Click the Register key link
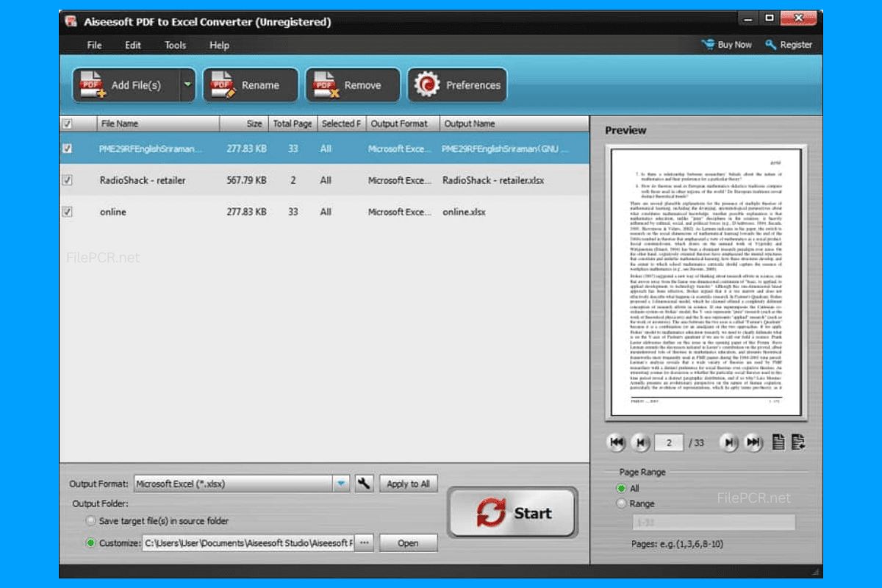 [x=789, y=45]
